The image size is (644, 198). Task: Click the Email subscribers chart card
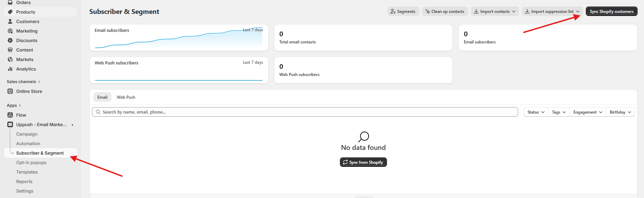click(179, 38)
